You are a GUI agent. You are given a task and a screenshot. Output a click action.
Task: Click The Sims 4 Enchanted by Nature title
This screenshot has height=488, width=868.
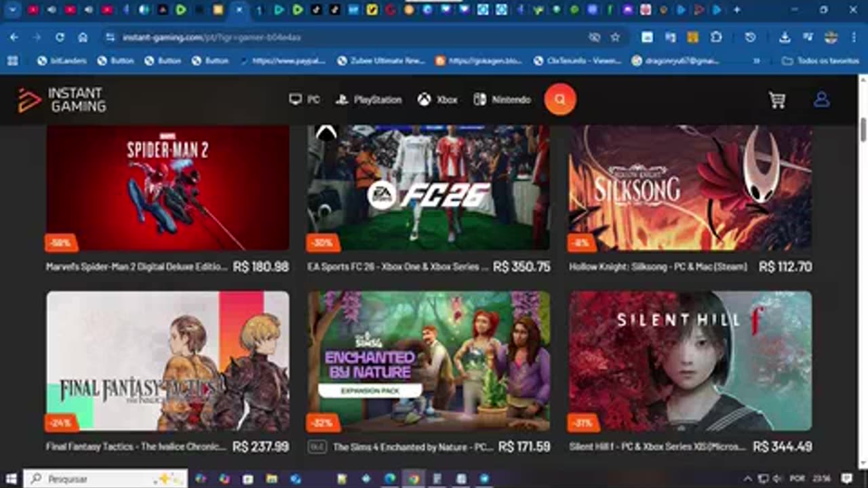(412, 447)
